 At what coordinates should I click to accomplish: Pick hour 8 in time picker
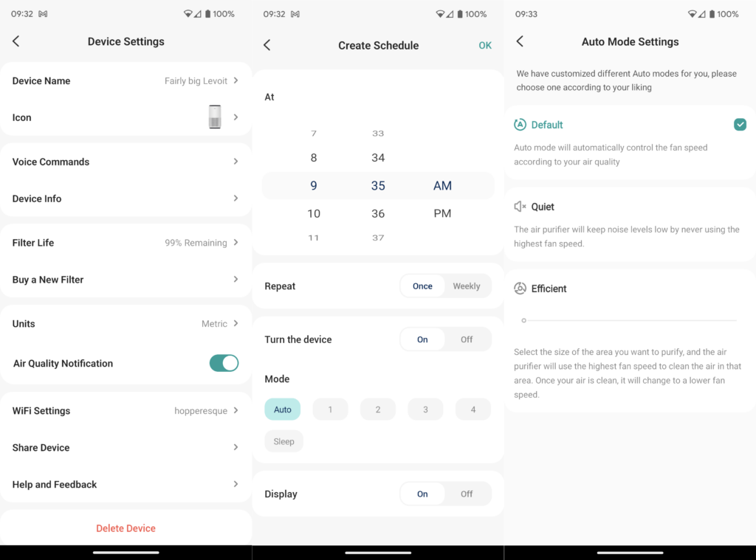coord(314,158)
